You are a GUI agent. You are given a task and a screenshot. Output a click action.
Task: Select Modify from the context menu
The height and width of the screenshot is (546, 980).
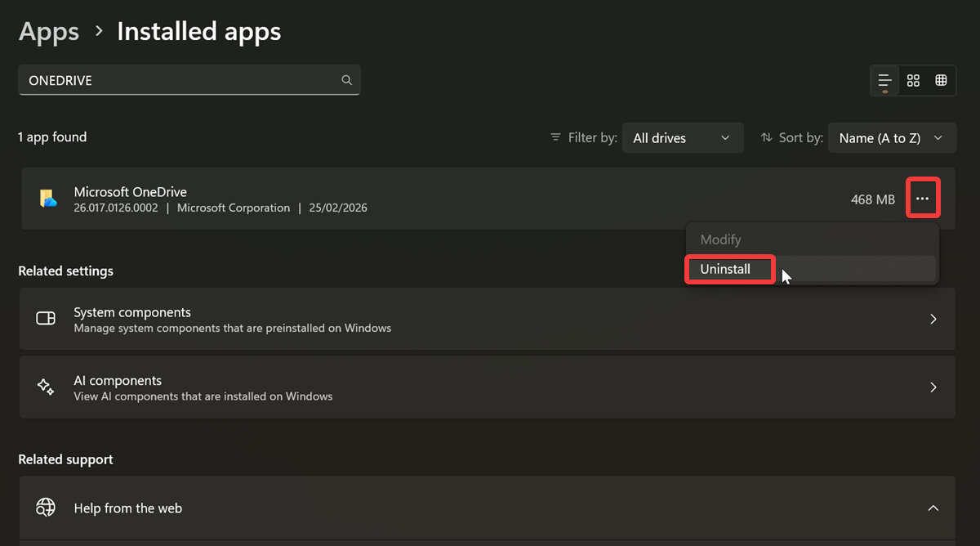(720, 239)
